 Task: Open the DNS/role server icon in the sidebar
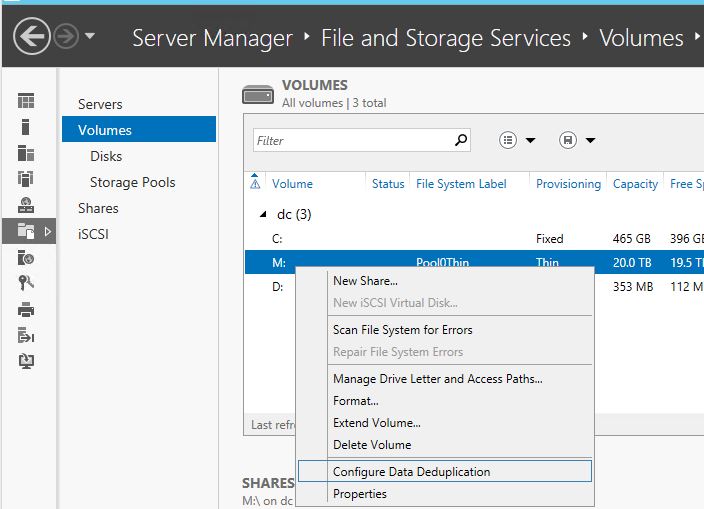tap(26, 205)
